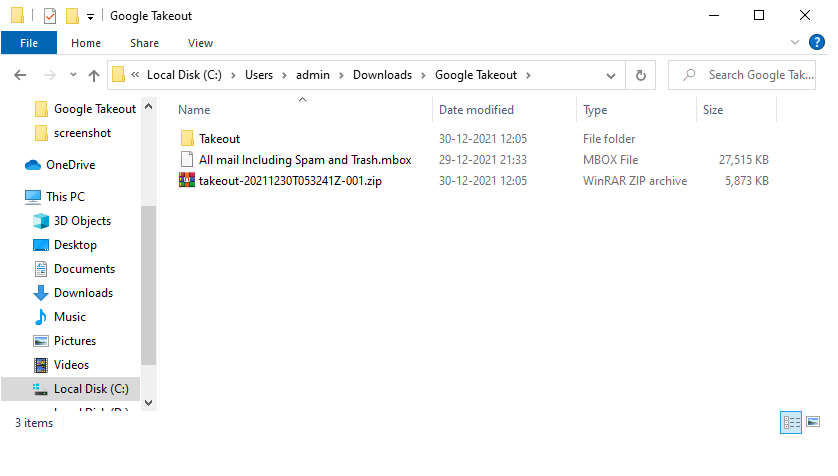Screen dimensions: 838x476
Task: Go up one folder level
Action: coord(94,75)
